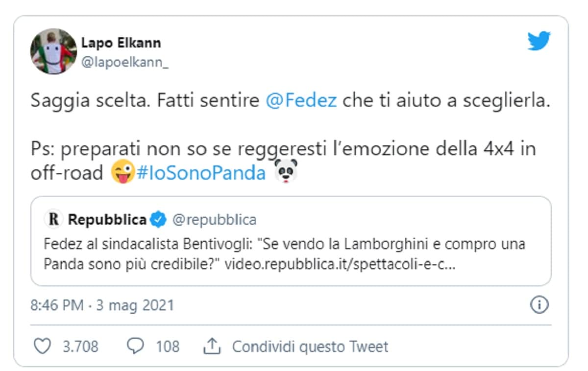This screenshot has height=371, width=588.
Task: Click the share arrow icon
Action: (x=212, y=347)
